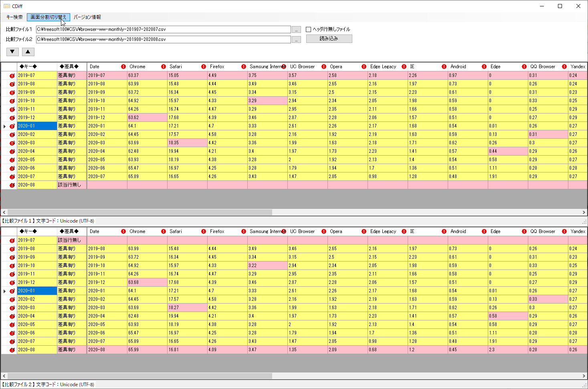Viewport: 588px width, 389px height.
Task: Browse for 比較ファイル2 with the ... button
Action: pyautogui.click(x=296, y=40)
